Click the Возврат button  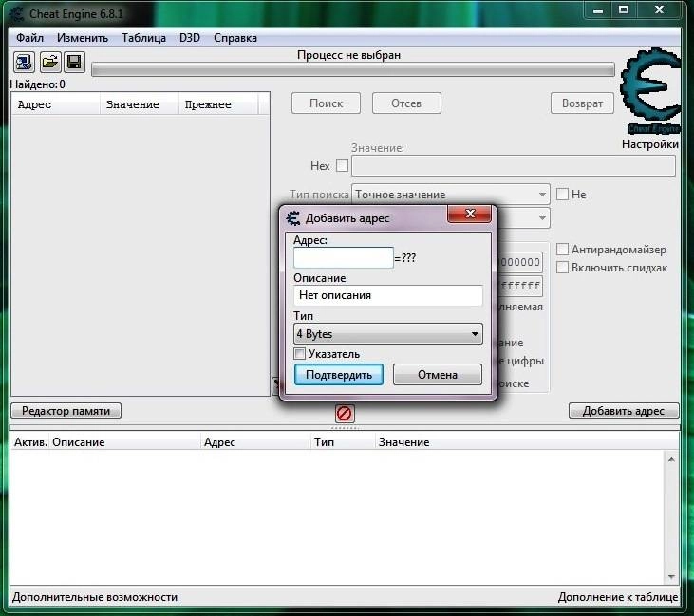point(582,103)
